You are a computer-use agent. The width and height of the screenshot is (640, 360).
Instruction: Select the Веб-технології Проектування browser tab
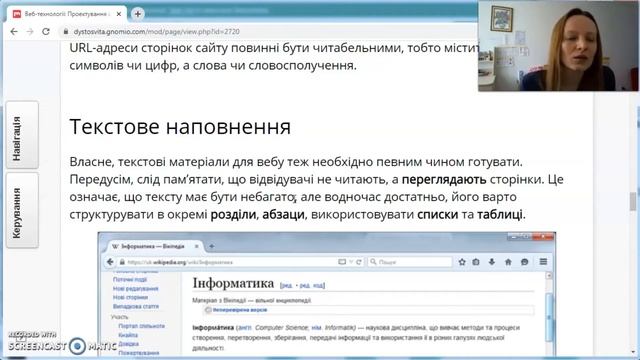pyautogui.click(x=67, y=14)
